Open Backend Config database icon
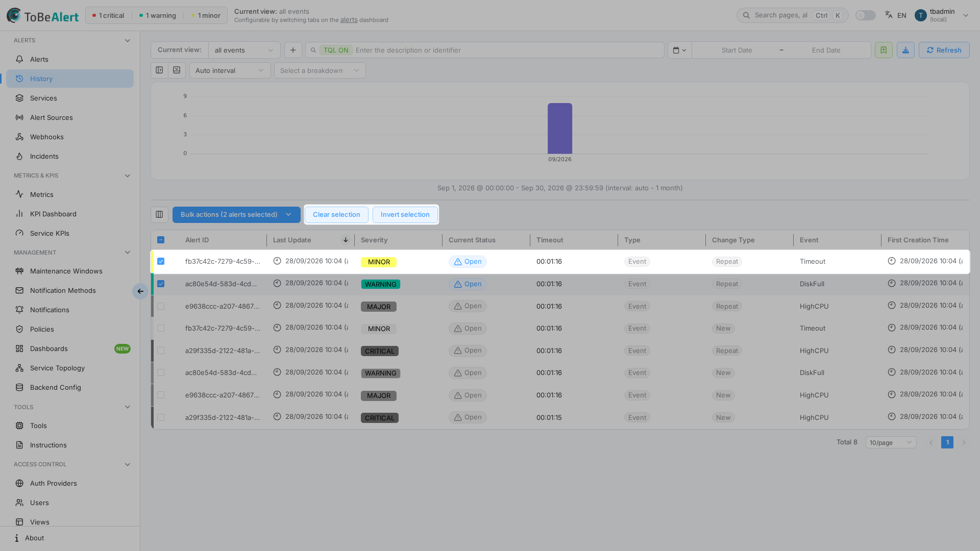 (19, 387)
